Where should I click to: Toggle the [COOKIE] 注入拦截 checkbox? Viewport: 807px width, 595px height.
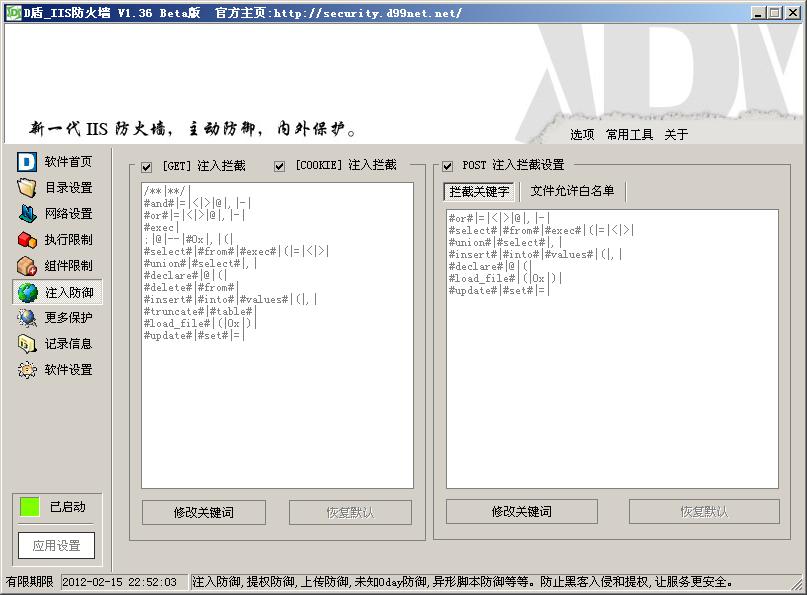point(279,166)
